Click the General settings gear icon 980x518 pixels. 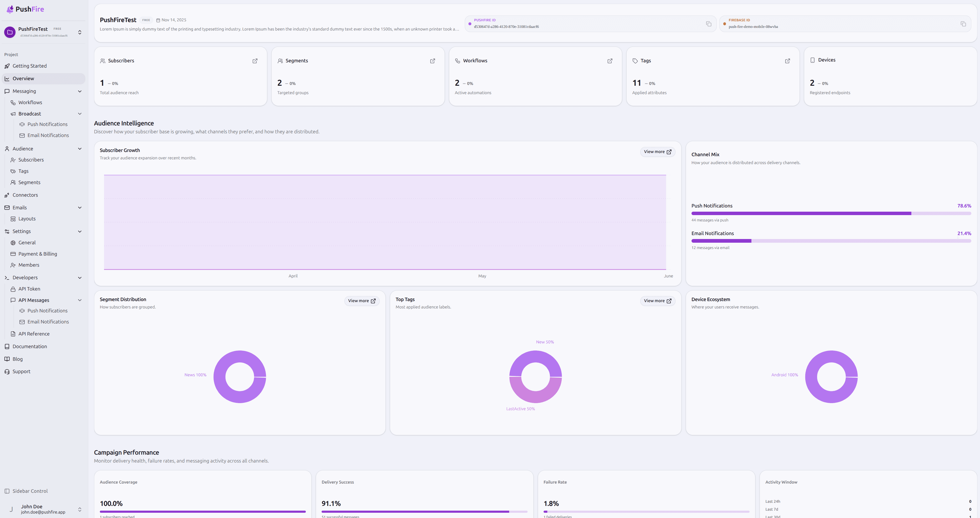(13, 243)
